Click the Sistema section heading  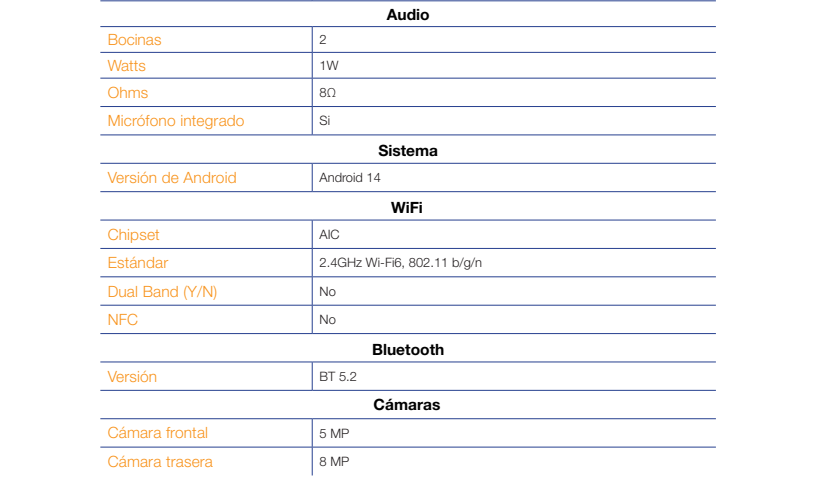408,151
